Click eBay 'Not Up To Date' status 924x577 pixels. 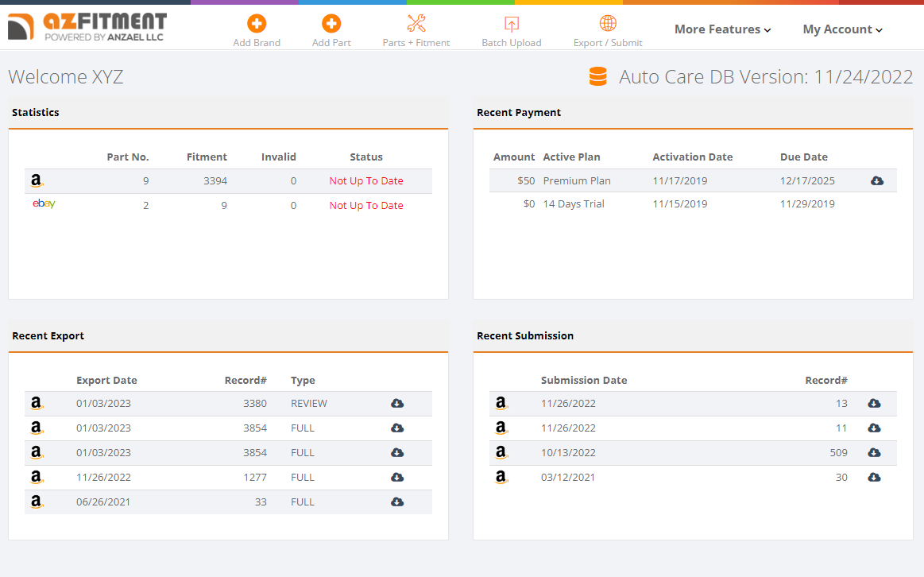pyautogui.click(x=366, y=206)
